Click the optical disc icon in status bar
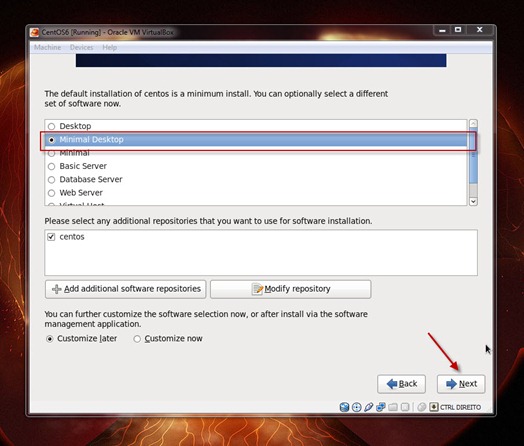The width and height of the screenshot is (524, 446). click(357, 407)
